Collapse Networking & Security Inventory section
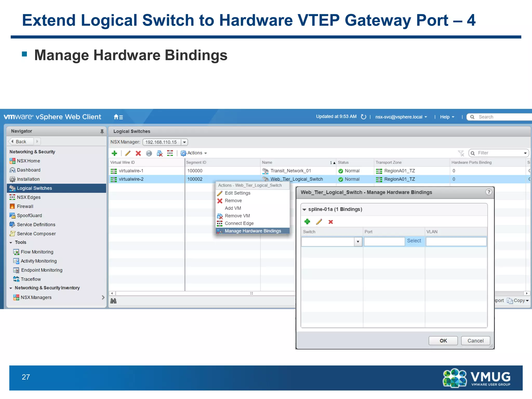This screenshot has width=532, height=399. (x=11, y=288)
